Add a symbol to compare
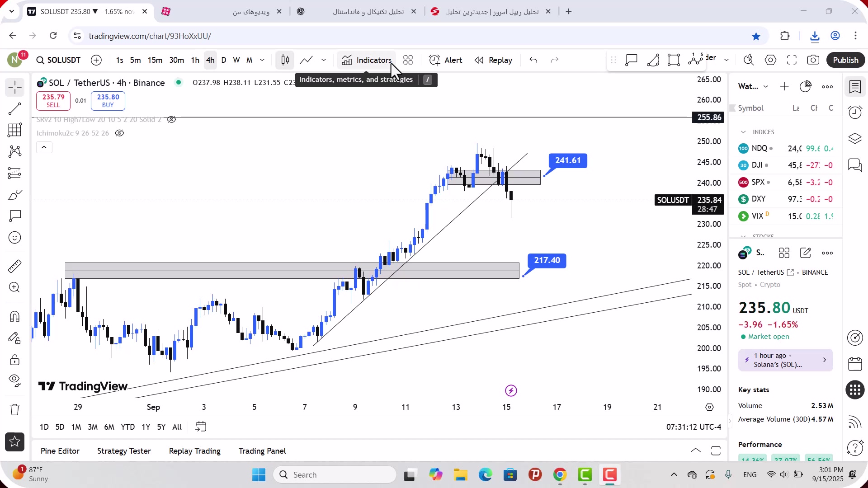868x488 pixels. 96,60
